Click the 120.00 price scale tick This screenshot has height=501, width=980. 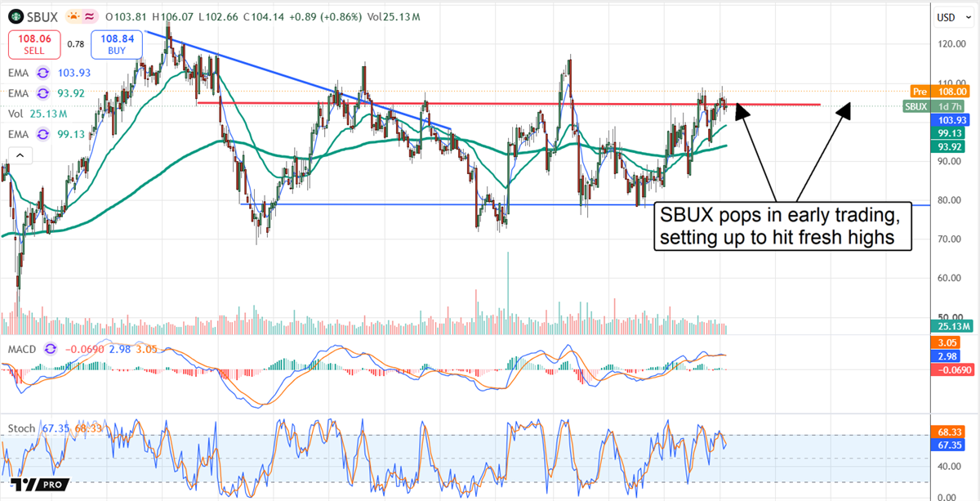point(951,44)
